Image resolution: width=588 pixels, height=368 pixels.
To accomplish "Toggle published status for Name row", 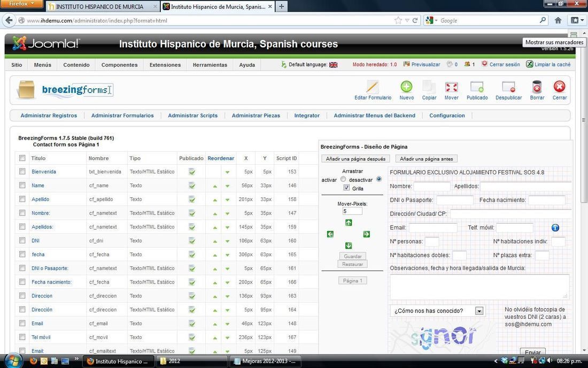I will pyautogui.click(x=191, y=185).
